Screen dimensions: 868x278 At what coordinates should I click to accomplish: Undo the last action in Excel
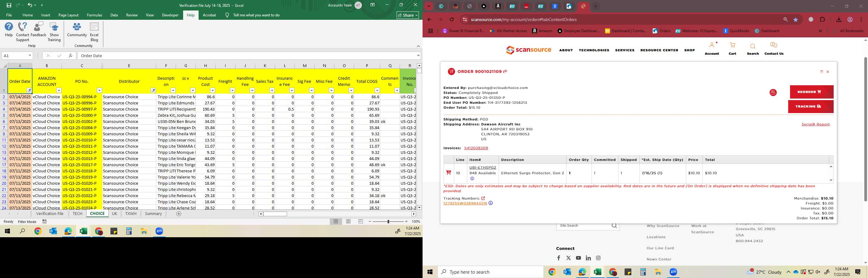click(x=30, y=5)
